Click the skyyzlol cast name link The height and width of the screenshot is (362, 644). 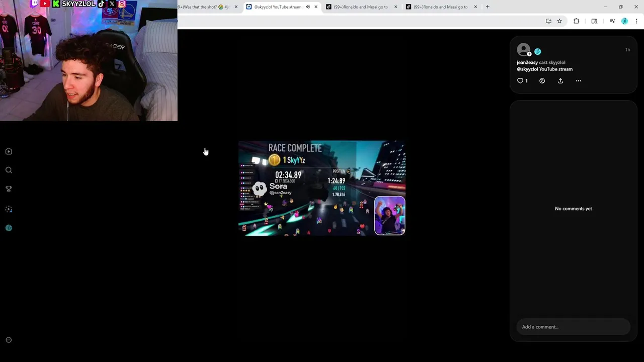[x=557, y=62]
